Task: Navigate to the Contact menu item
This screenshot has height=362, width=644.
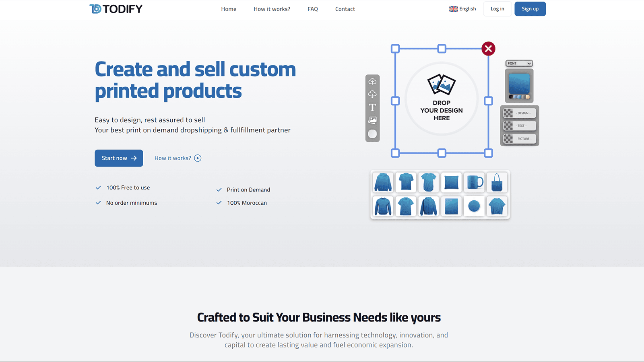Action: [345, 9]
